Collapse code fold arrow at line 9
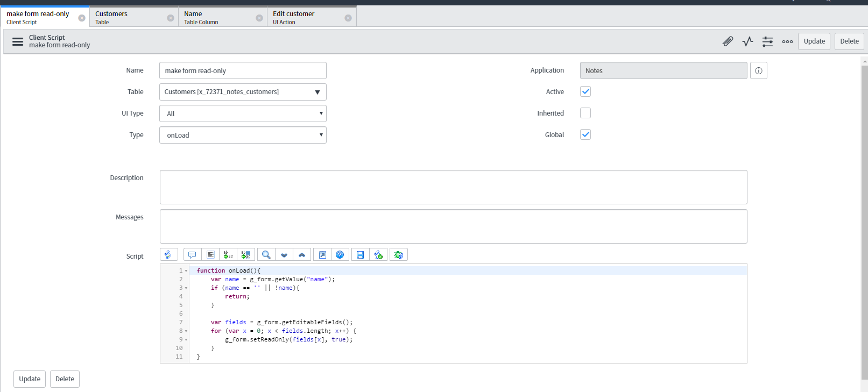Viewport: 868px width, 392px height. click(186, 340)
